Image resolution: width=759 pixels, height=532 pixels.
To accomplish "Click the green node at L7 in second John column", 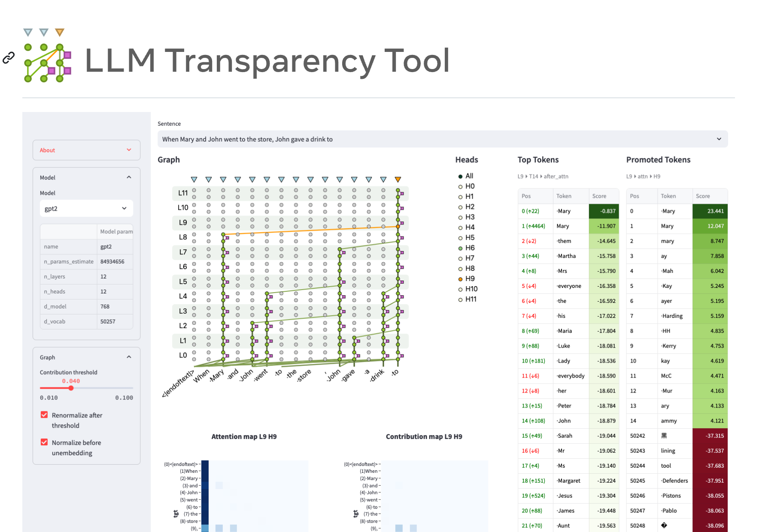I will (x=340, y=249).
